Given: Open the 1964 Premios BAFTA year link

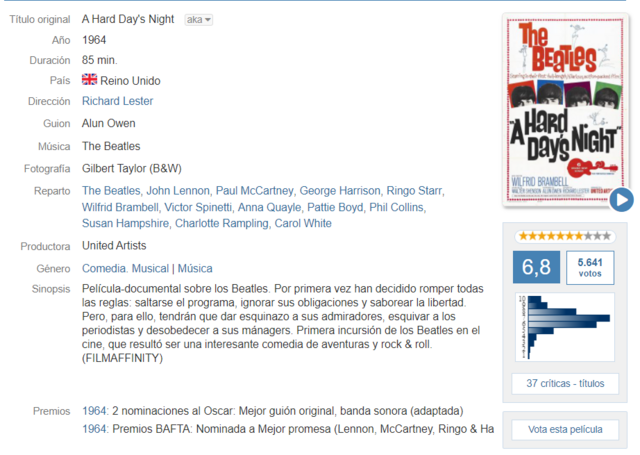Looking at the screenshot, I should [x=94, y=429].
